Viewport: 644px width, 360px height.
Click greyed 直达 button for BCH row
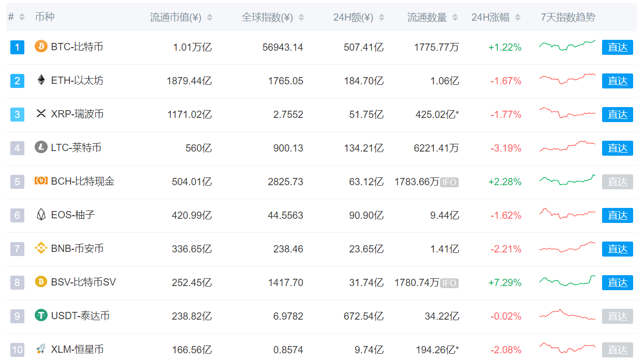(x=618, y=182)
